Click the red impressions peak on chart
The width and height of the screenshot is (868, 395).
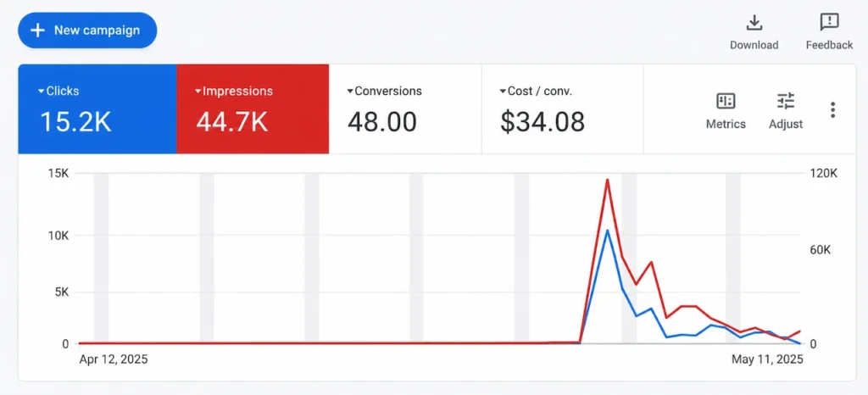[x=607, y=180]
